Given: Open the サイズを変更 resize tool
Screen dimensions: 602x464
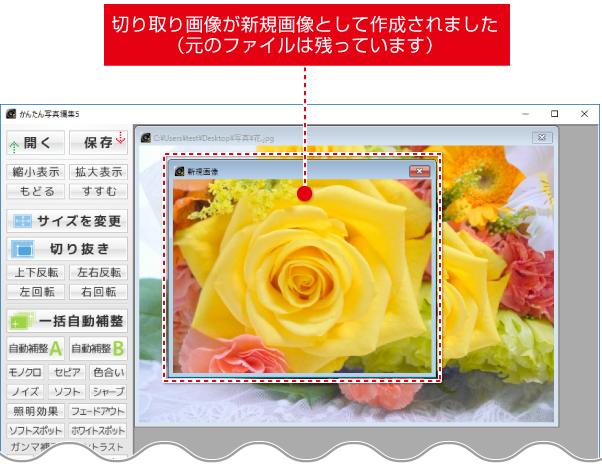Looking at the screenshot, I should [67, 221].
